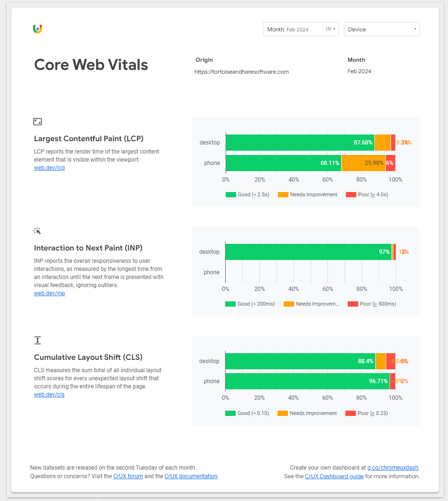Expand the Device filter dropdown
Image resolution: width=448 pixels, height=501 pixels.
381,29
